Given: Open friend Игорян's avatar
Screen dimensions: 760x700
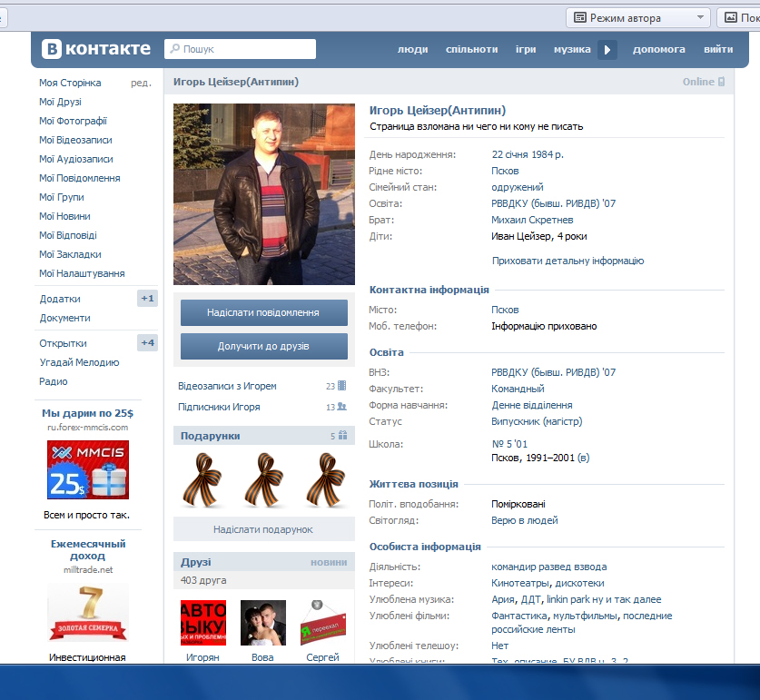Looking at the screenshot, I should tap(203, 623).
